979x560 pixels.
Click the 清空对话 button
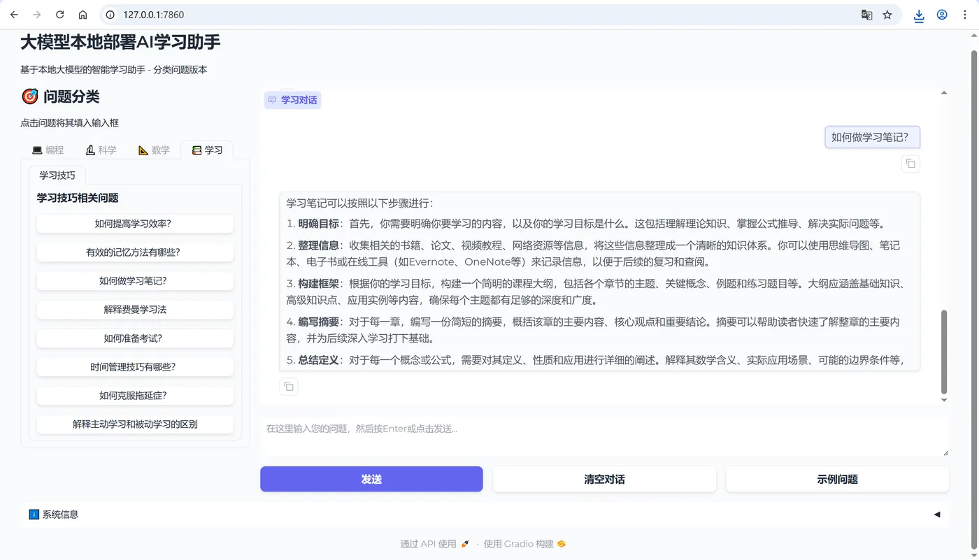pyautogui.click(x=604, y=479)
